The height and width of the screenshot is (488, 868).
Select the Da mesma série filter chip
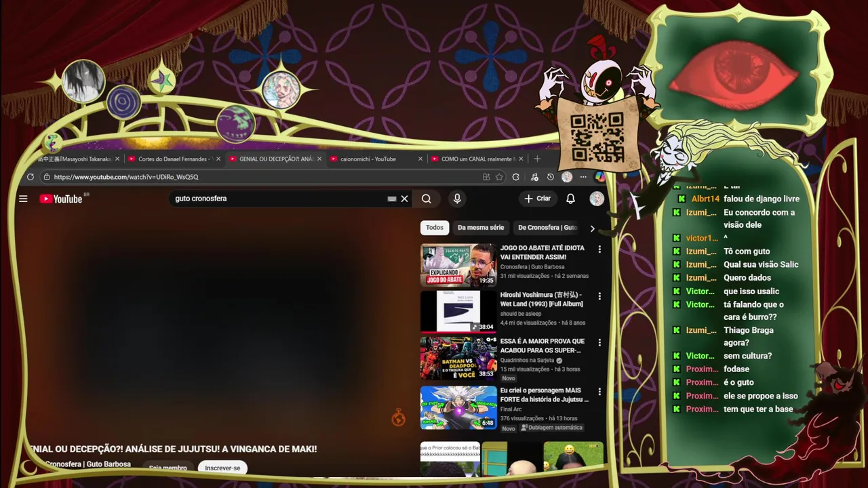tap(481, 228)
